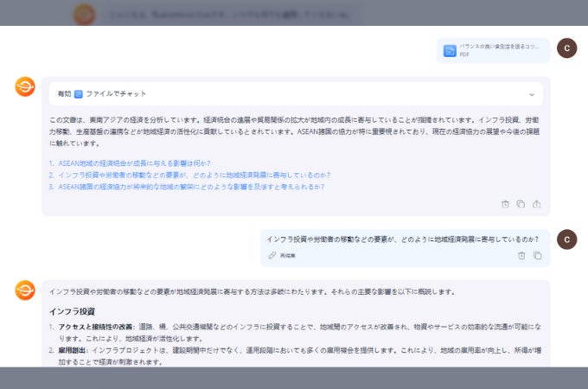Click the orange AI avatar beside インフラ投資 answer
Screen dimensions: 588x389
[x=25, y=290]
